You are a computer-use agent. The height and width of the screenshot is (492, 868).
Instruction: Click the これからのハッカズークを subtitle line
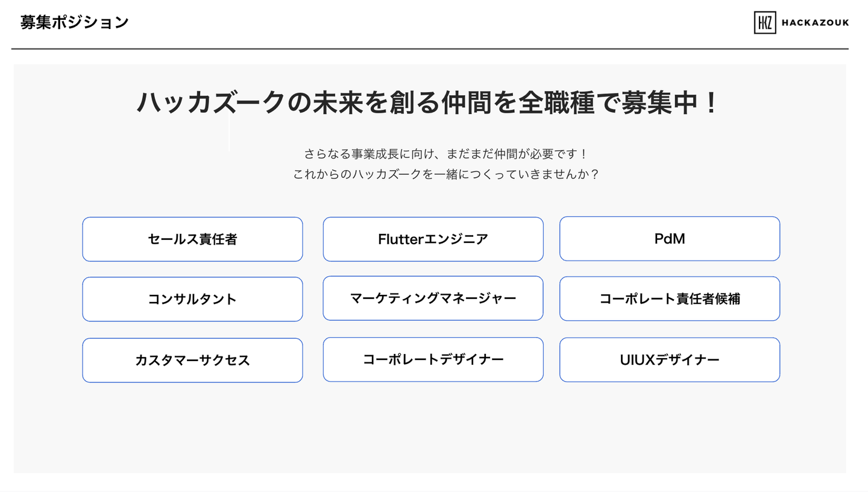click(x=445, y=174)
